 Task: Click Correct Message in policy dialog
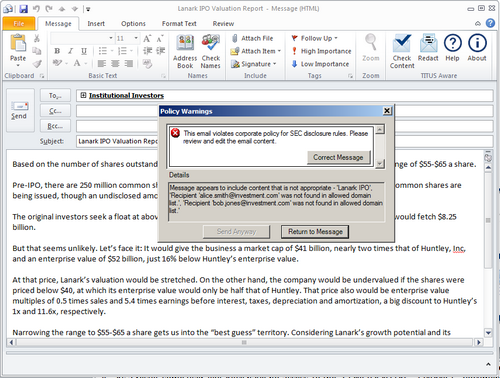(x=338, y=157)
